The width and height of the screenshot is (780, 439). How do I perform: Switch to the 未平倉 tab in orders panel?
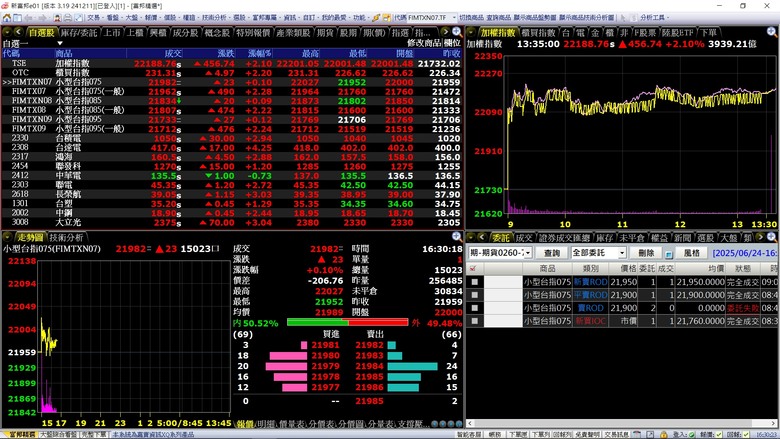tap(633, 238)
